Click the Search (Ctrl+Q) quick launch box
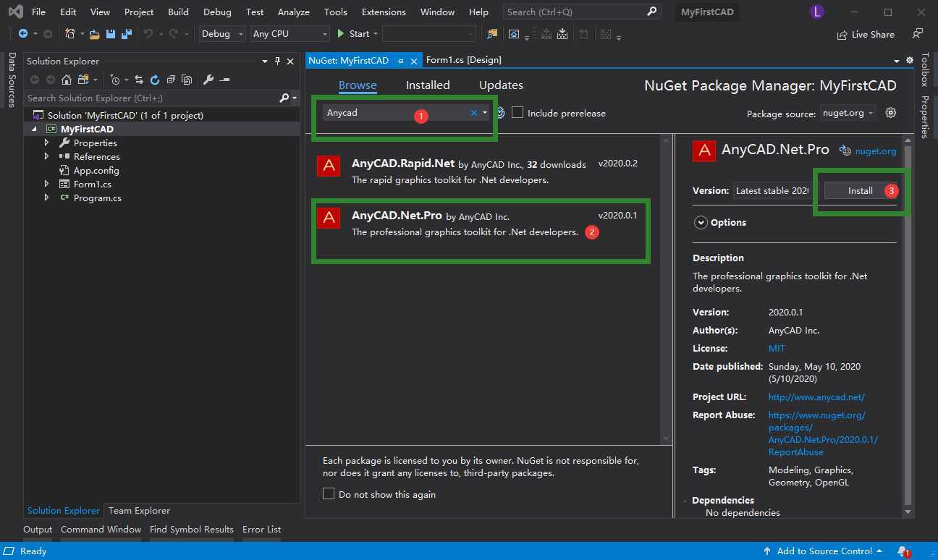The height and width of the screenshot is (560, 938). point(583,12)
